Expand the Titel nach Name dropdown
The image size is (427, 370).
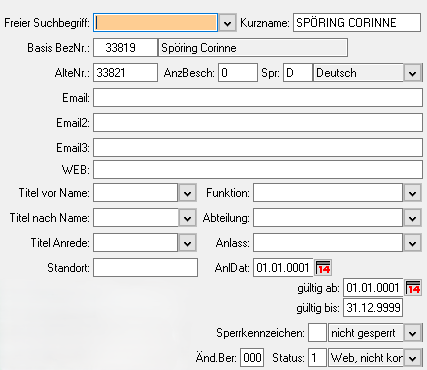pyautogui.click(x=187, y=218)
